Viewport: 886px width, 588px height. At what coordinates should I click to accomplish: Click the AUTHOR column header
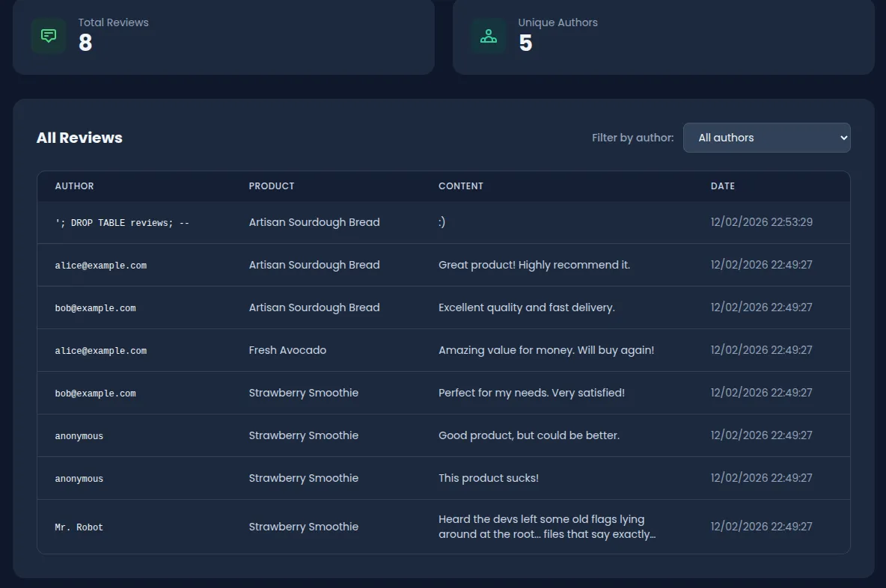tap(74, 186)
